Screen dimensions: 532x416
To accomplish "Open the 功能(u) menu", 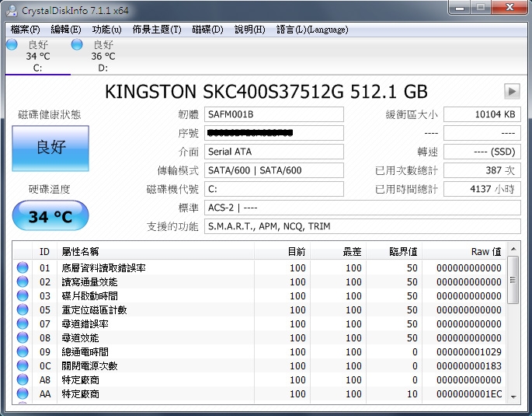I will (x=106, y=30).
